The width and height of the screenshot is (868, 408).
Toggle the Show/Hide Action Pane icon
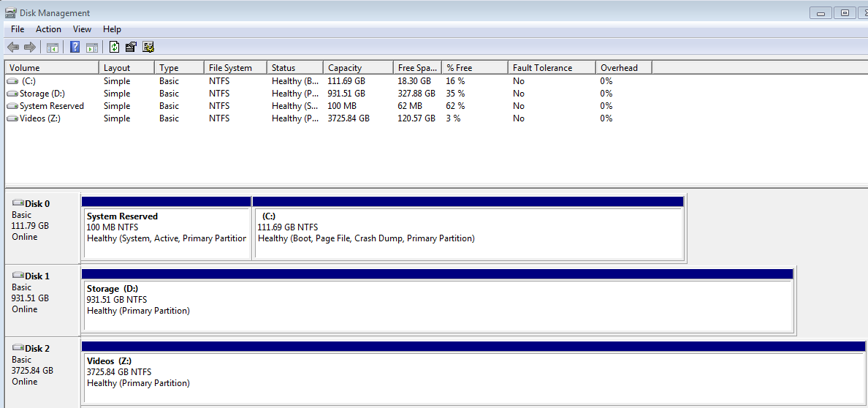click(x=92, y=47)
